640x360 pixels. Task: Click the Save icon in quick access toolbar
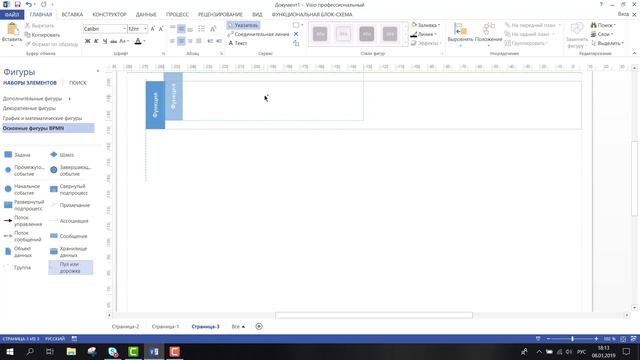(18, 4)
